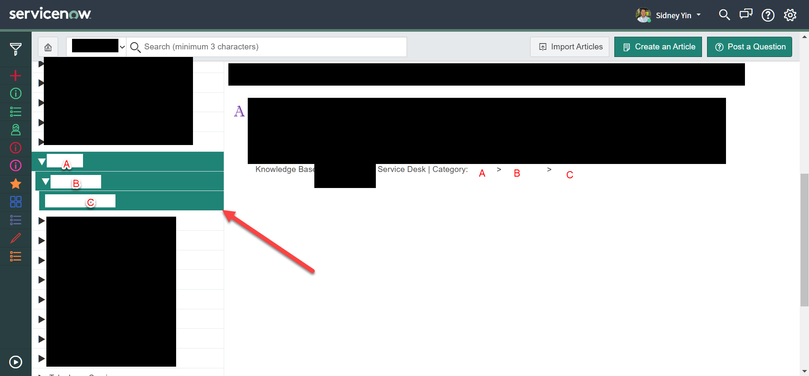
Task: Click the circular play button in sidebar
Action: coord(15,362)
